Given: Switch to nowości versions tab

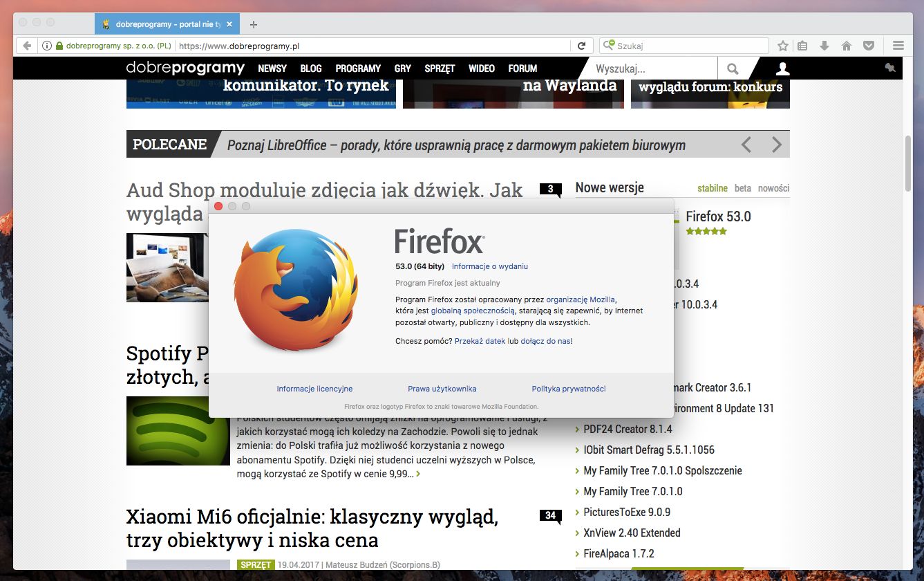Looking at the screenshot, I should 773,188.
